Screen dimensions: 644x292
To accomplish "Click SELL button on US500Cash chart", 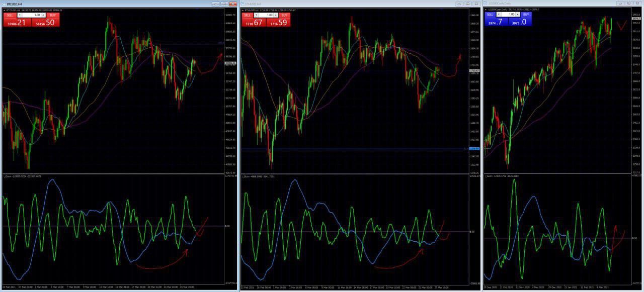I will pos(490,15).
